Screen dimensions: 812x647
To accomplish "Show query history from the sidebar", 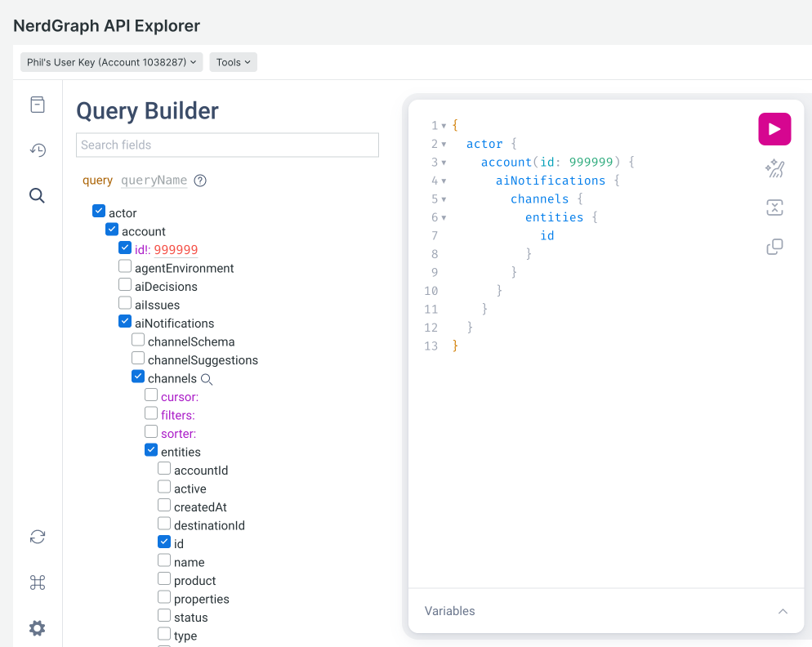I will pyautogui.click(x=38, y=149).
